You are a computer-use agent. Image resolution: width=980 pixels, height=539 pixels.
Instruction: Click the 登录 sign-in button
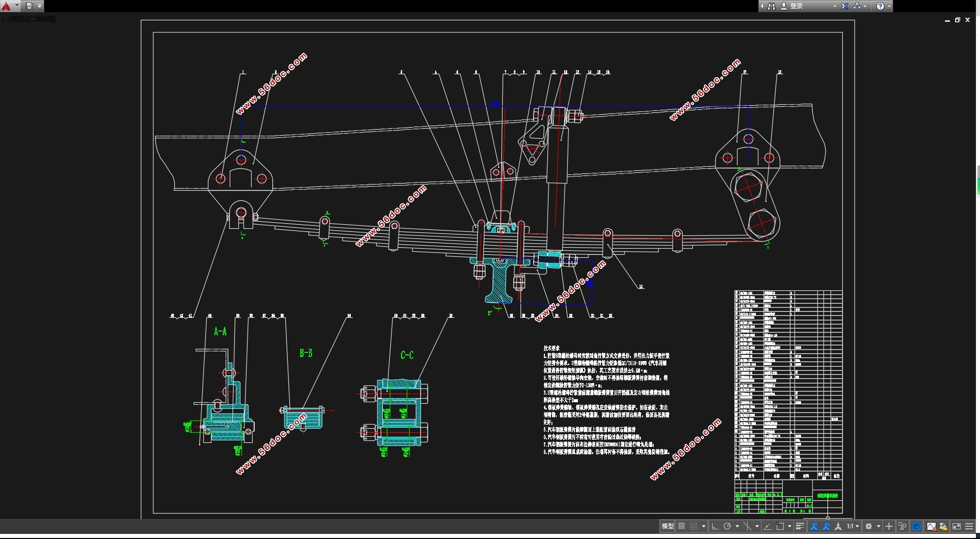[797, 6]
